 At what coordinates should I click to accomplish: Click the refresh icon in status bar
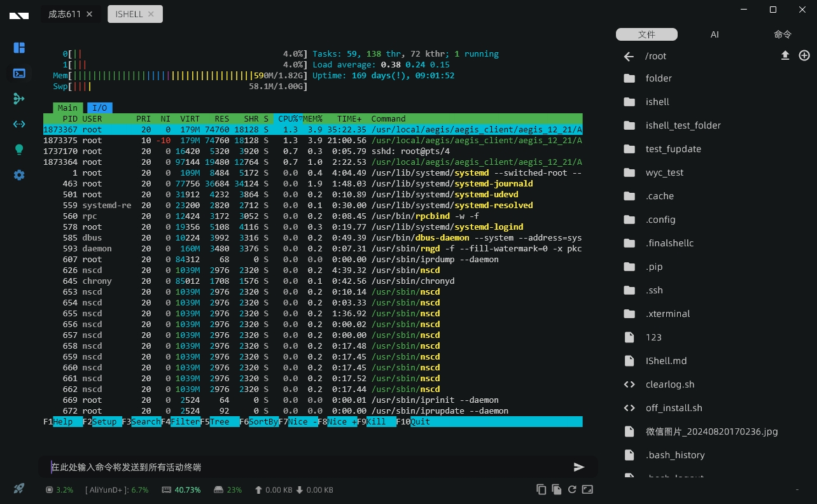572,489
